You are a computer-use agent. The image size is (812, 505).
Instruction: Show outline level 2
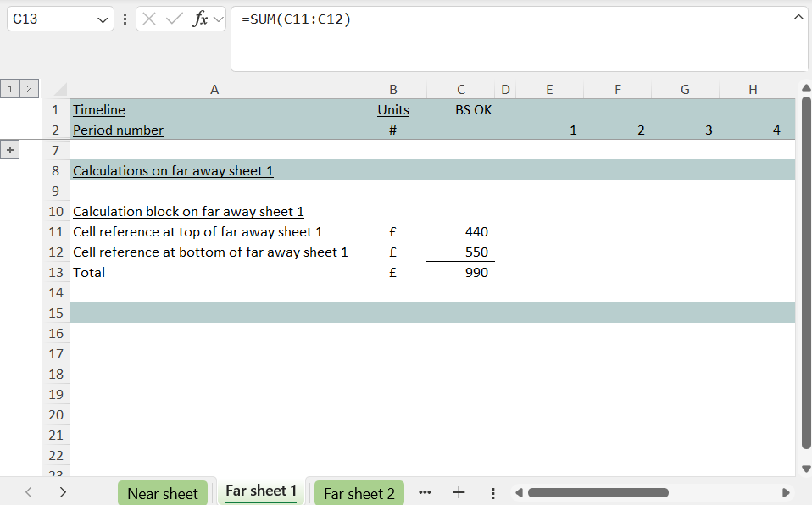point(29,89)
